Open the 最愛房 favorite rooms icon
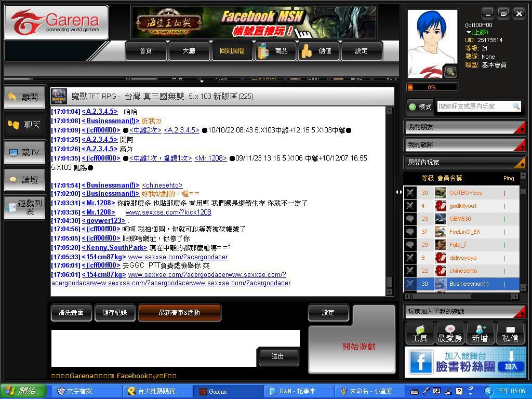Viewport: 532px width, 399px height. point(450,333)
